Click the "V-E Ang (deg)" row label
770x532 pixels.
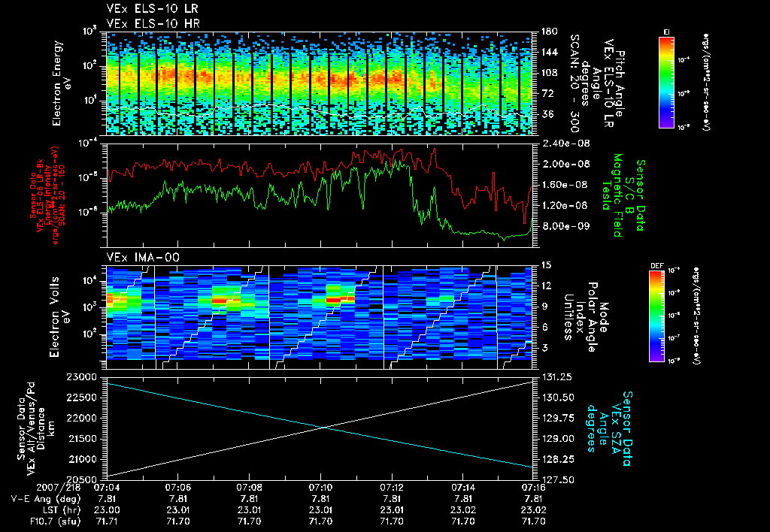(x=46, y=499)
